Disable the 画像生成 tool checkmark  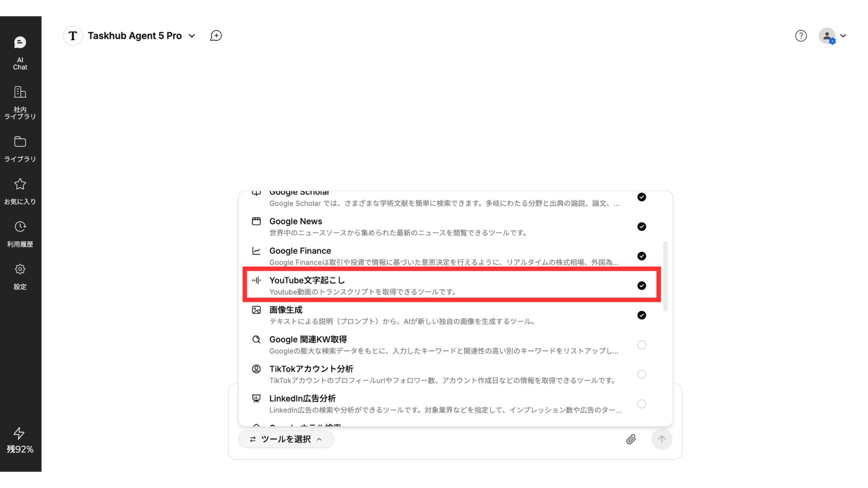[x=642, y=315]
